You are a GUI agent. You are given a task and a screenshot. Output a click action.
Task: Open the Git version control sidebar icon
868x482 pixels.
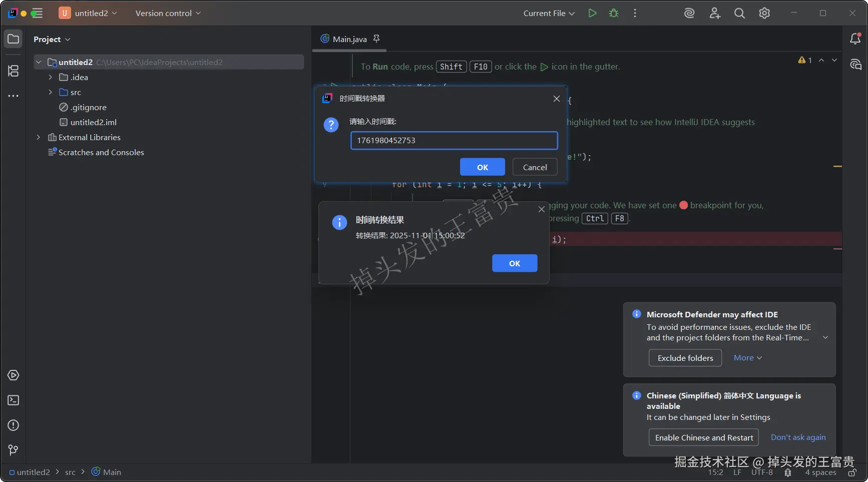[x=14, y=450]
